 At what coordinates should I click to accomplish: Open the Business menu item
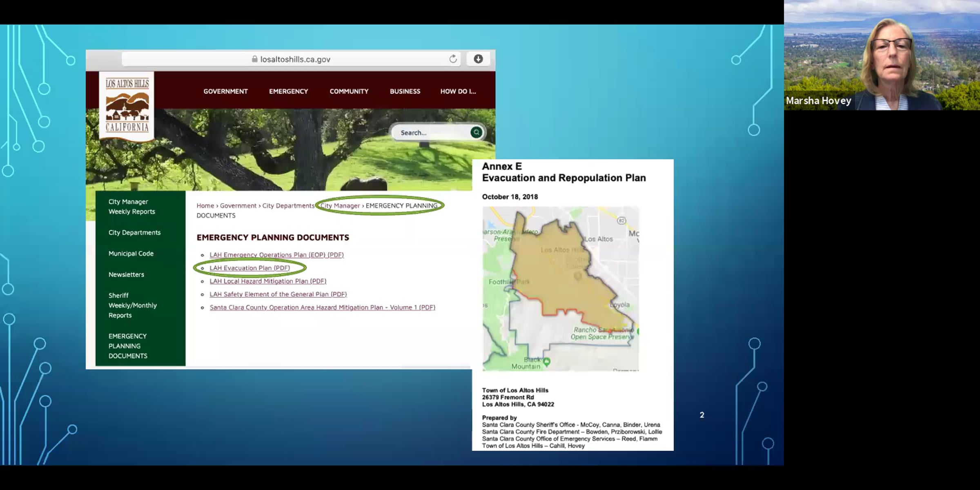[x=405, y=91]
